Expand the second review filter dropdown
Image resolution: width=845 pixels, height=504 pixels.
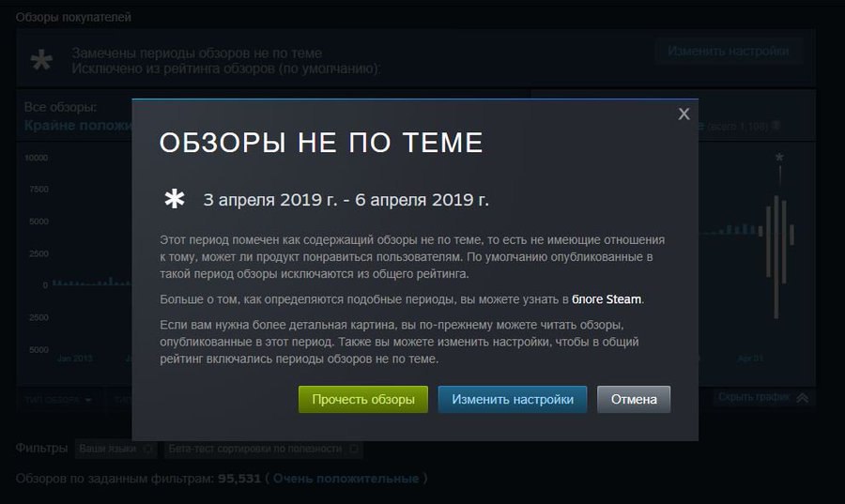pos(123,400)
